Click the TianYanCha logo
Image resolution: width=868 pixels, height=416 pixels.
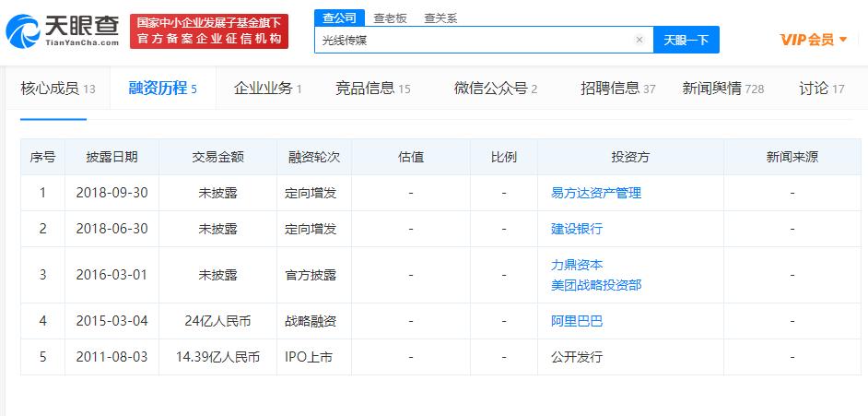click(x=62, y=31)
